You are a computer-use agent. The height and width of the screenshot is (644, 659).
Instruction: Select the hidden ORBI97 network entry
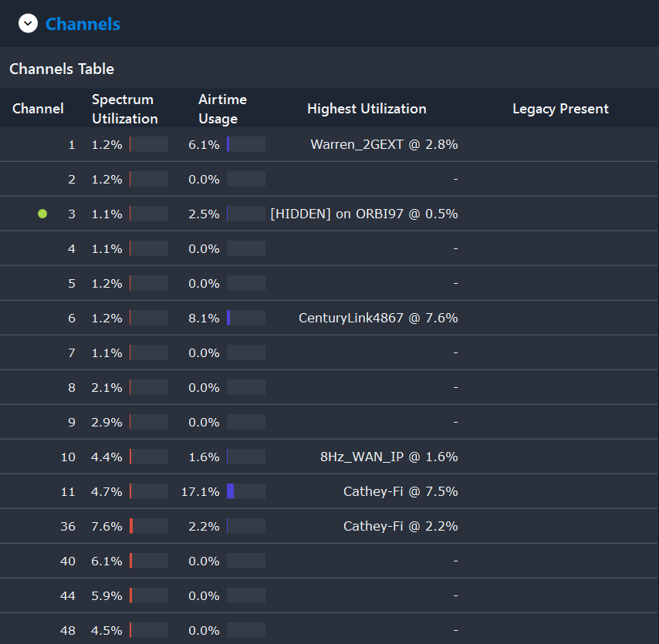pyautogui.click(x=364, y=214)
